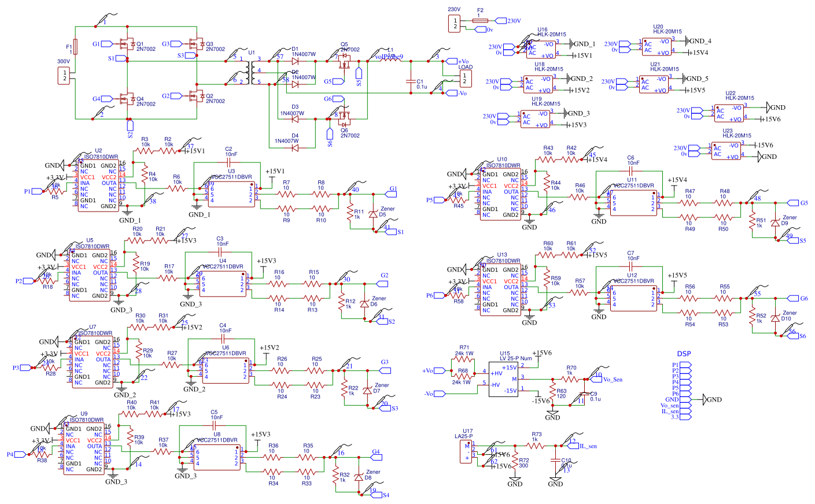Click the U20 HLK-20M15 module

pos(657,47)
